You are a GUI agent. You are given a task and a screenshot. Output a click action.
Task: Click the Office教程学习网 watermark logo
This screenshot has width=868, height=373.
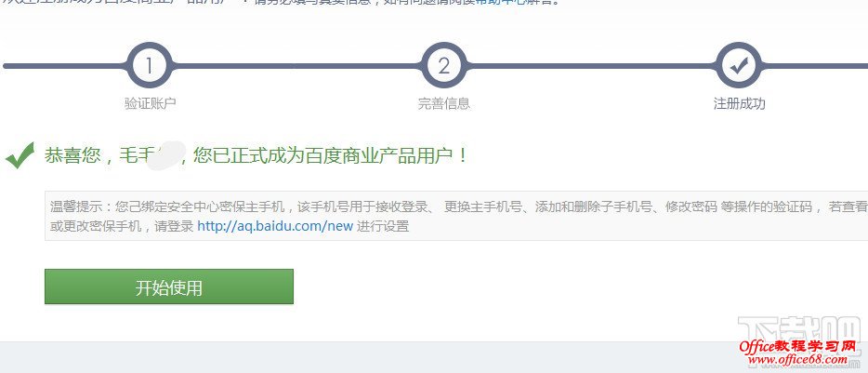[797, 347]
